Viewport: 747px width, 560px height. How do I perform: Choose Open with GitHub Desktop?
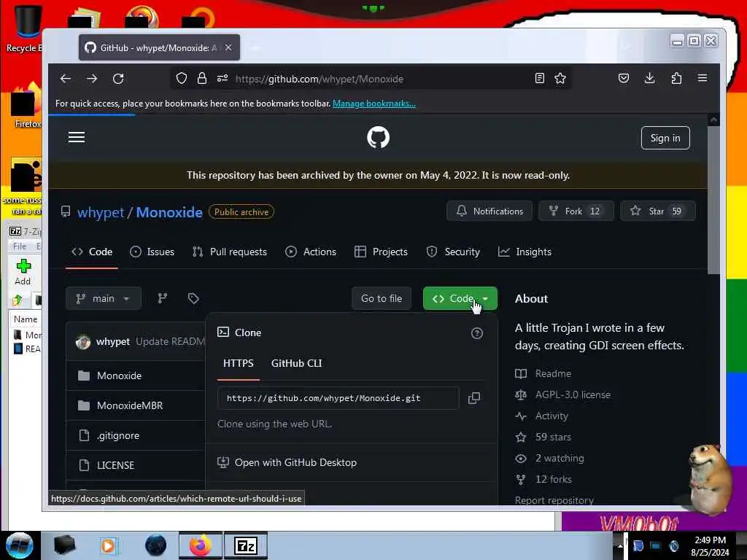click(287, 462)
